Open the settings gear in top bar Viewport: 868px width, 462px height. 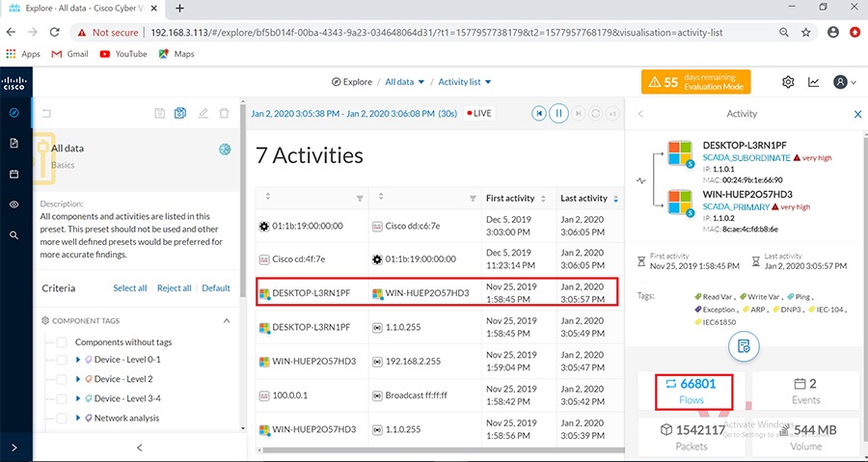click(x=788, y=82)
